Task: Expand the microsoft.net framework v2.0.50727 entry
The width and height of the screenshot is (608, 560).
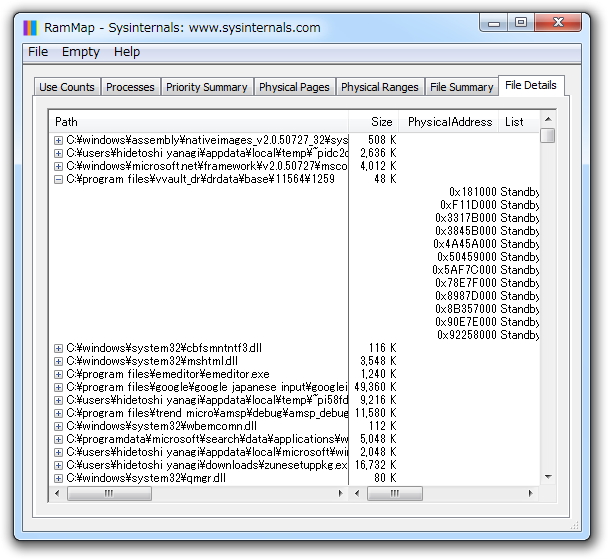Action: coord(58,166)
